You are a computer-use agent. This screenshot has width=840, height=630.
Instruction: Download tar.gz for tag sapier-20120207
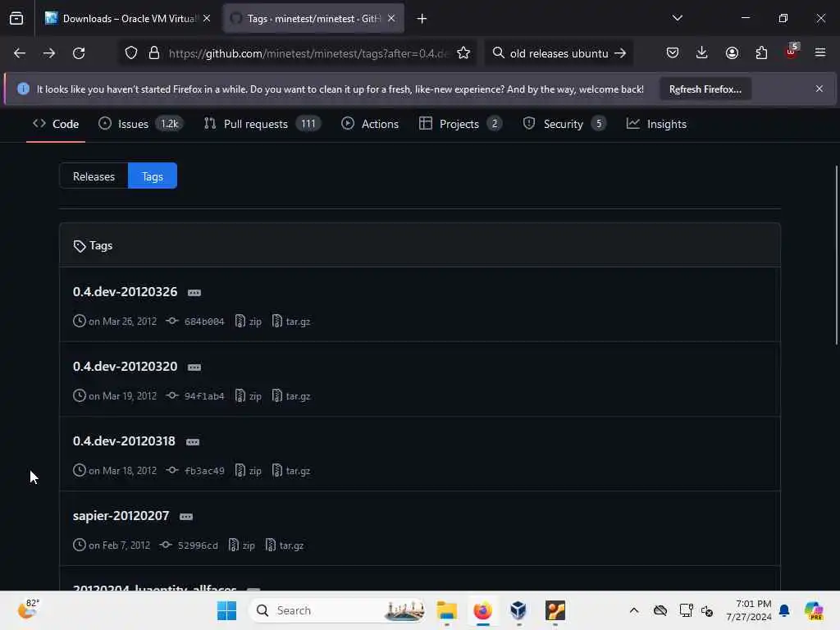(x=285, y=545)
